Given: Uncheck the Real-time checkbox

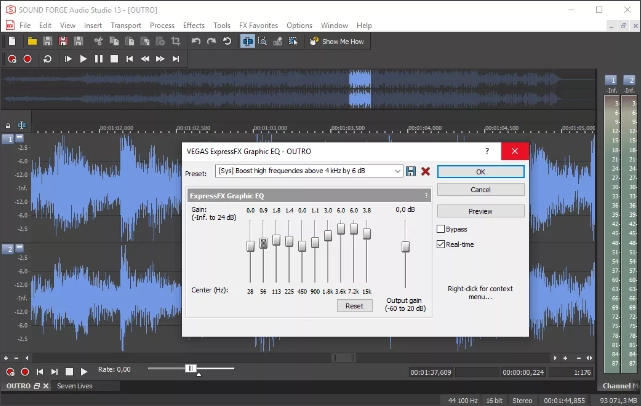Looking at the screenshot, I should pyautogui.click(x=441, y=243).
